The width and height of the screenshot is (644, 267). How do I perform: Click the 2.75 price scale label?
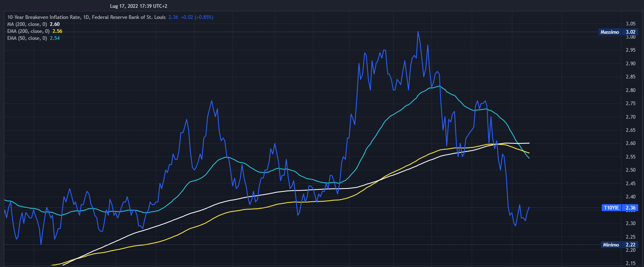pos(630,104)
